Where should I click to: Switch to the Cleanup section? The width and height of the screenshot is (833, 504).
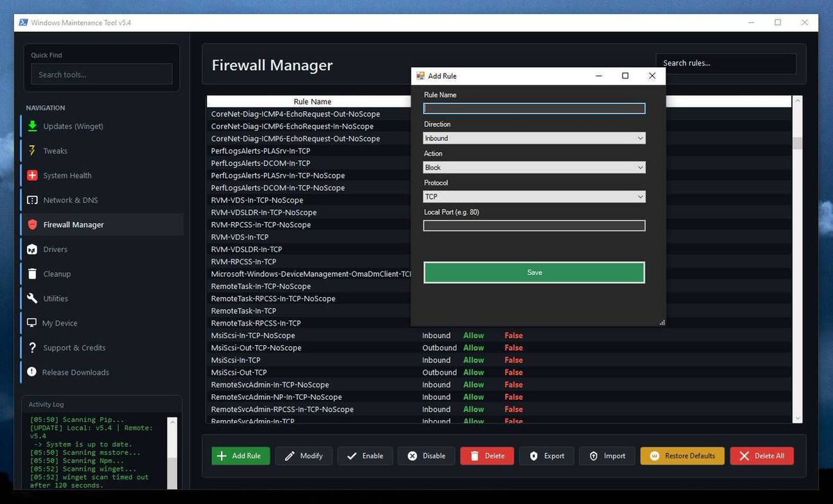click(x=103, y=274)
